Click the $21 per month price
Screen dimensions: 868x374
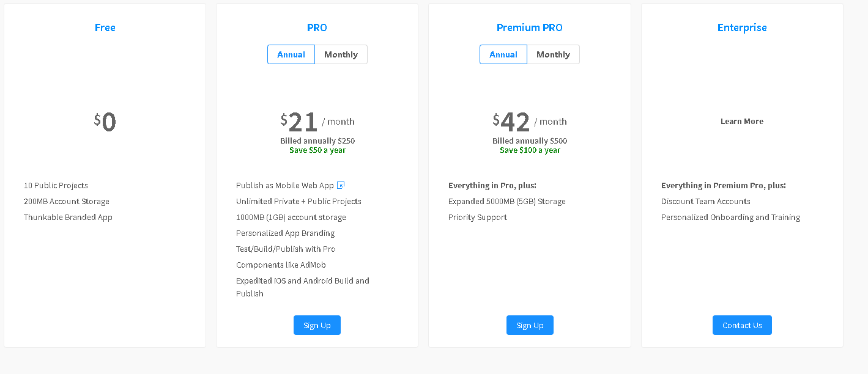click(x=303, y=122)
